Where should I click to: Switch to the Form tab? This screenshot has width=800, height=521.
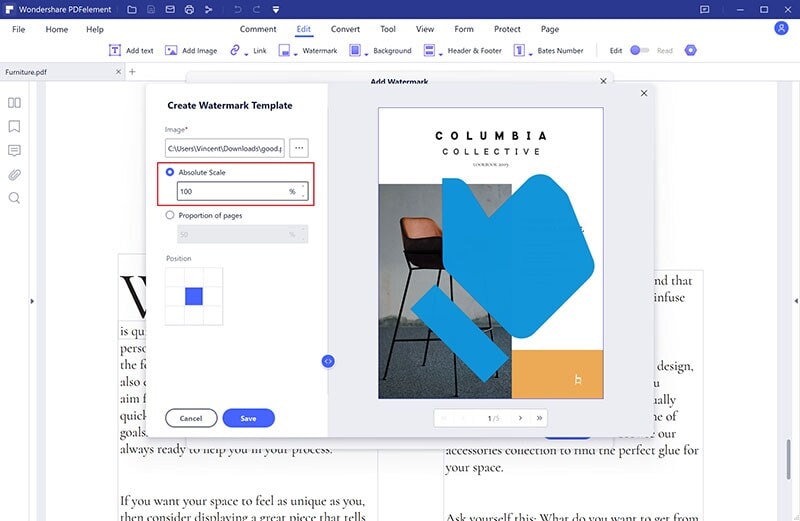464,29
